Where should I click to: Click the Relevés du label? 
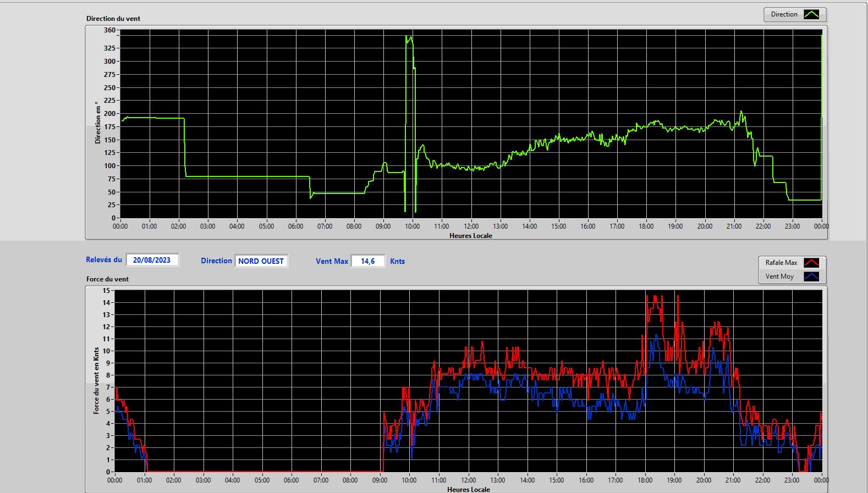coord(104,259)
